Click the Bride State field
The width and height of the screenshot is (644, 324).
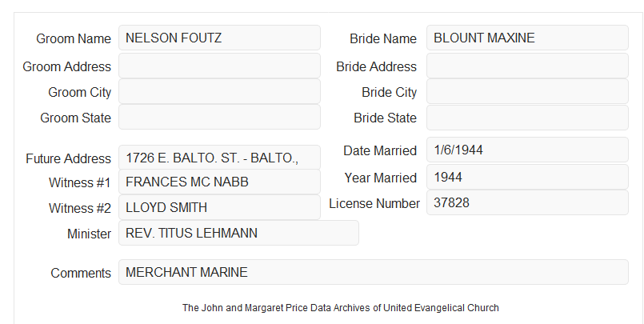pos(527,118)
